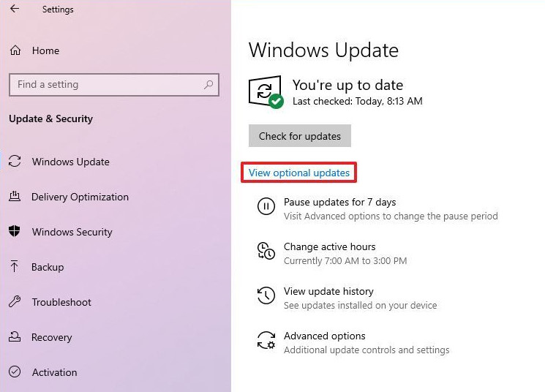Image resolution: width=545 pixels, height=392 pixels.
Task: Click the Troubleshoot wrench icon
Action: coord(15,301)
